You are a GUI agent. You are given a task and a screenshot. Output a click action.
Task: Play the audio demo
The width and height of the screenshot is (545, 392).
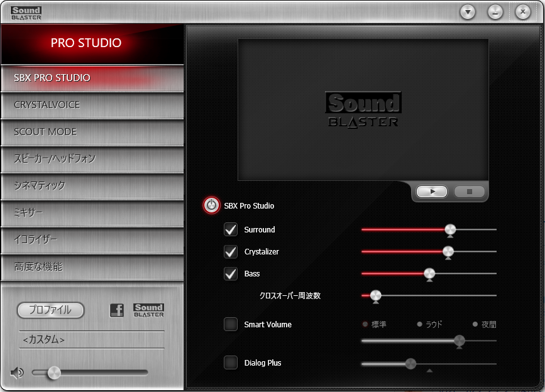pos(432,192)
